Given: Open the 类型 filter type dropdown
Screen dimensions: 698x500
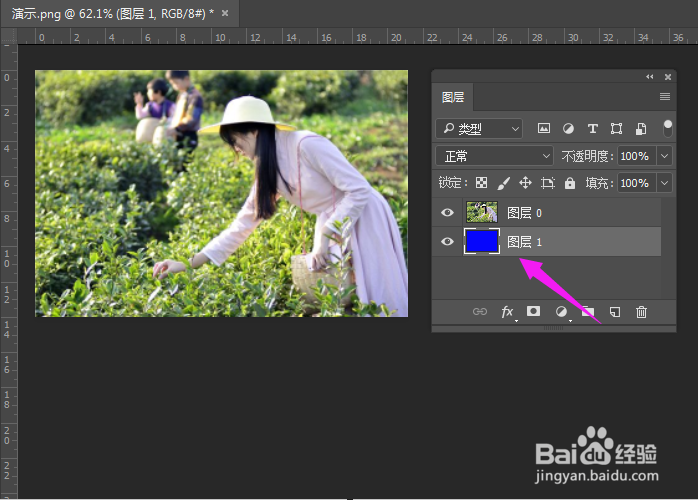Looking at the screenshot, I should 479,129.
